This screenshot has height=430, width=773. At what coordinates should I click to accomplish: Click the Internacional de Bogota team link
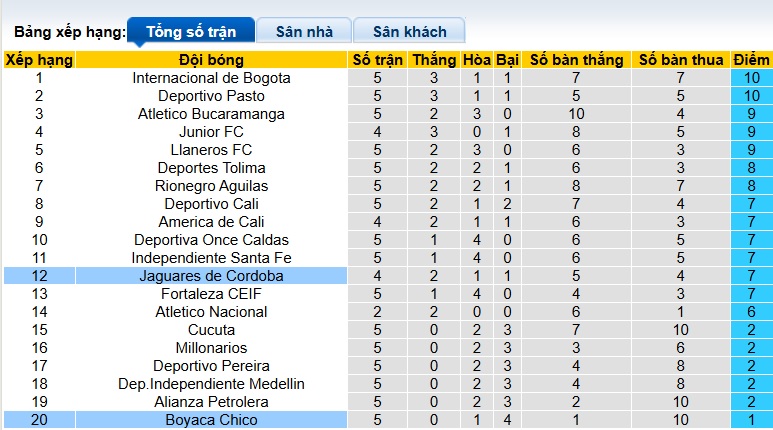tap(211, 78)
